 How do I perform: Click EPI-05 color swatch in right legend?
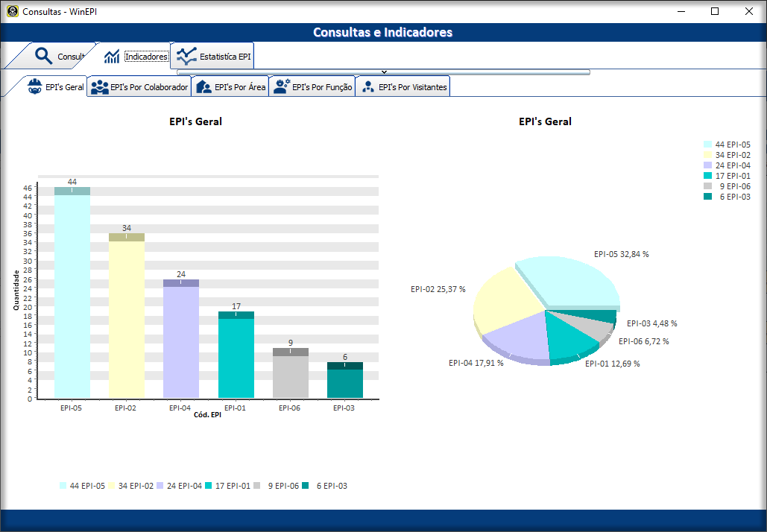click(707, 145)
